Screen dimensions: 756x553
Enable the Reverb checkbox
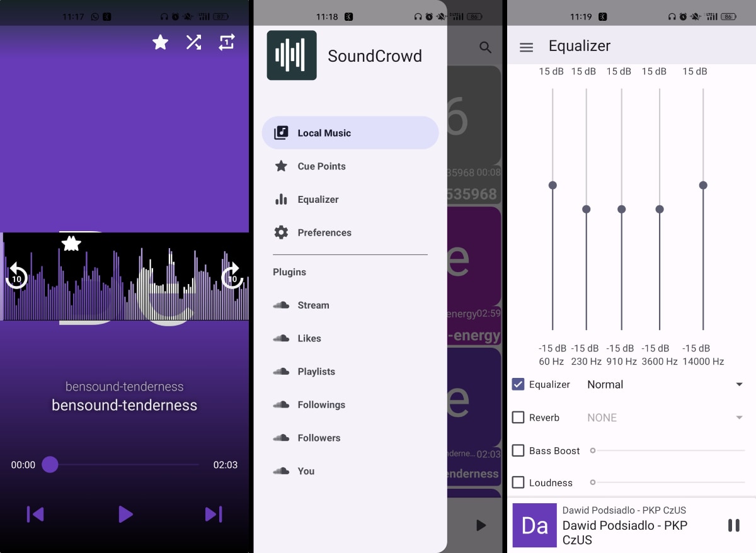point(518,418)
